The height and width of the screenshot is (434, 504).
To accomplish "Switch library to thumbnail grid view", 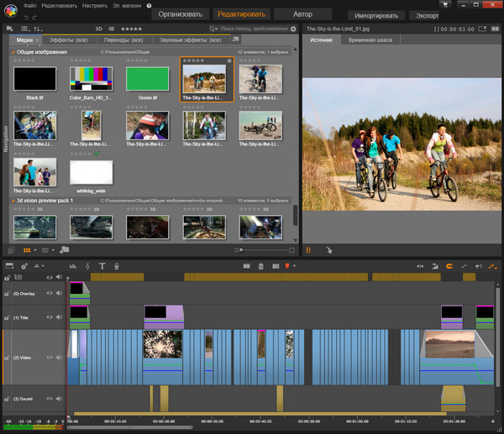I will pos(27,249).
